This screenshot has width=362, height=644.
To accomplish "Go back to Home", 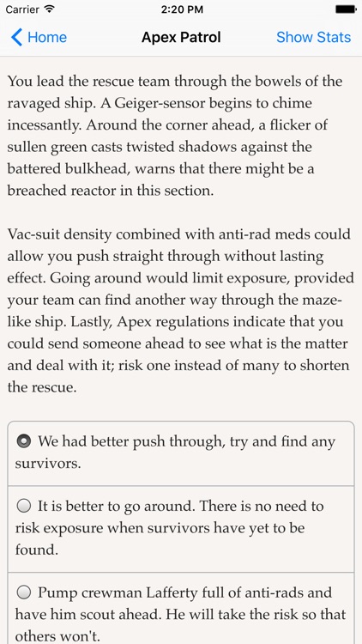I will [39, 38].
